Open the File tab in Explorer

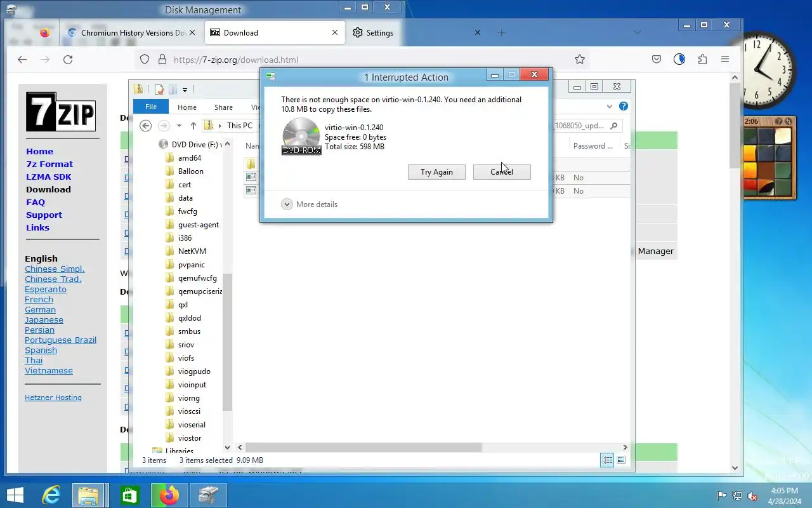[151, 107]
